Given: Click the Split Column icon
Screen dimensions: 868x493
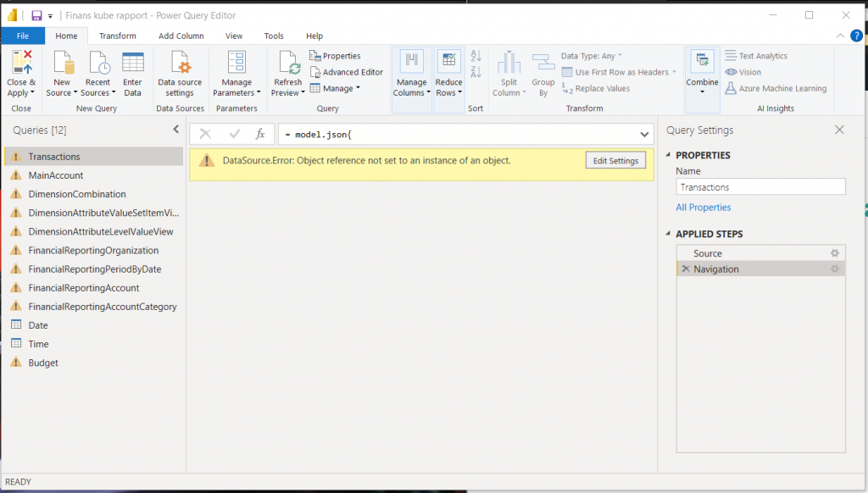Looking at the screenshot, I should 509,62.
